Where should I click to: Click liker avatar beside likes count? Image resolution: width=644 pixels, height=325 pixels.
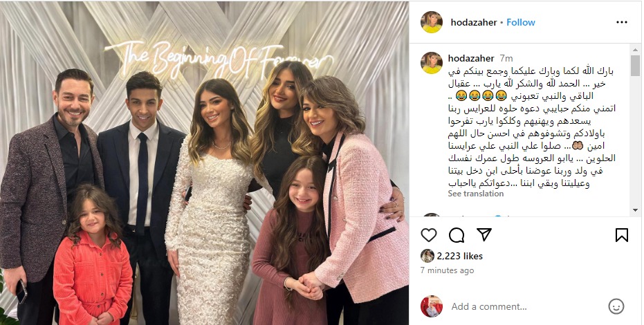tap(427, 256)
